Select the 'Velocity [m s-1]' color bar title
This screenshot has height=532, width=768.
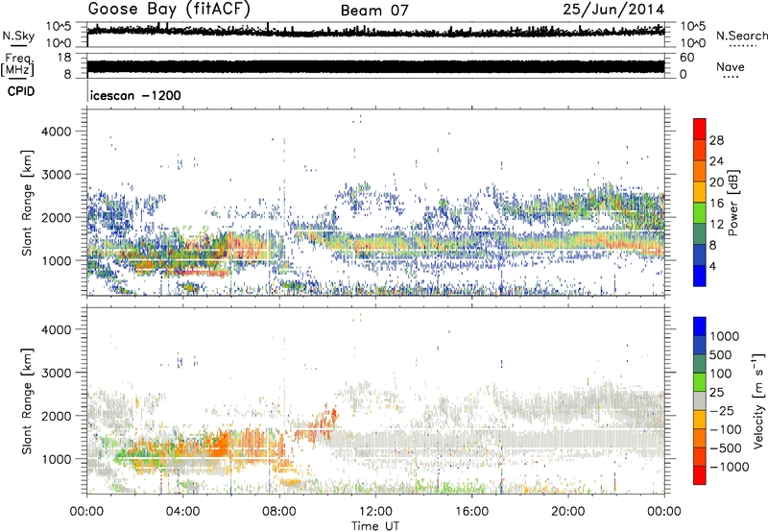tap(758, 400)
